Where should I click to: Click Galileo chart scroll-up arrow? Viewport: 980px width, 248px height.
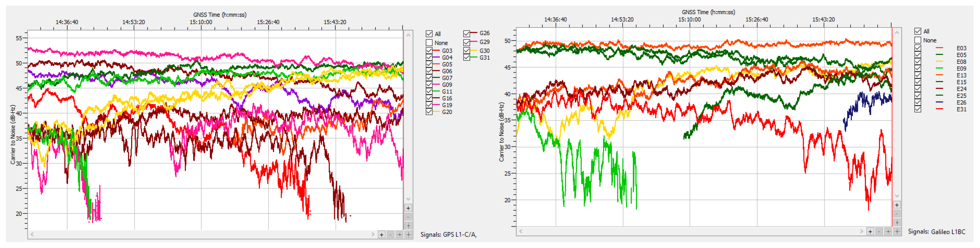click(897, 32)
